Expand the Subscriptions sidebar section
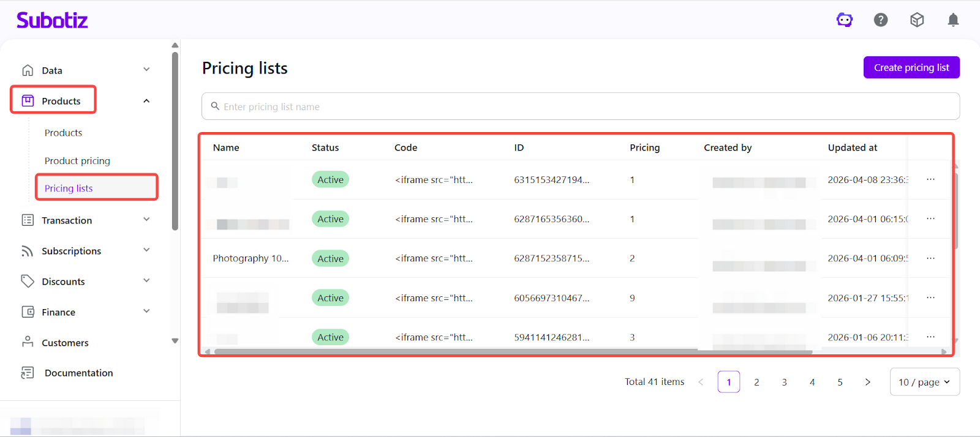 pos(146,250)
